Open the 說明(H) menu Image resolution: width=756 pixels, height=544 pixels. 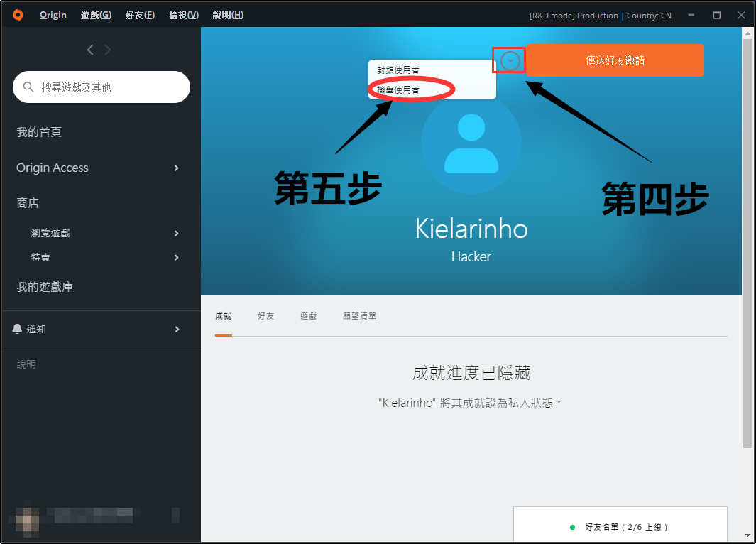point(228,15)
